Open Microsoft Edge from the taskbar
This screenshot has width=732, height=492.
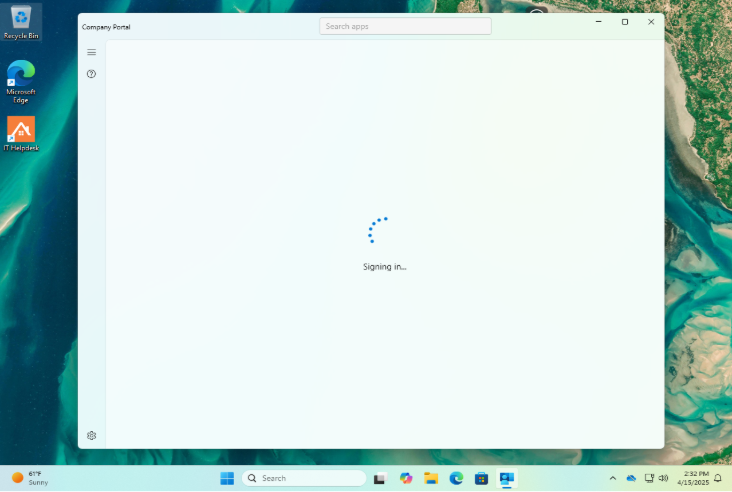coord(456,478)
